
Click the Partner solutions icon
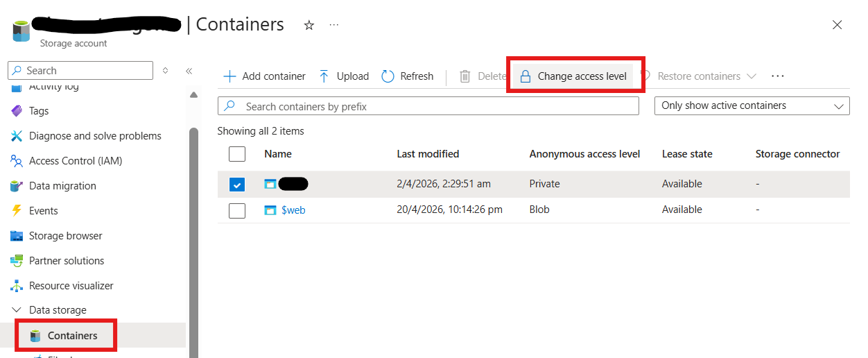(x=17, y=261)
